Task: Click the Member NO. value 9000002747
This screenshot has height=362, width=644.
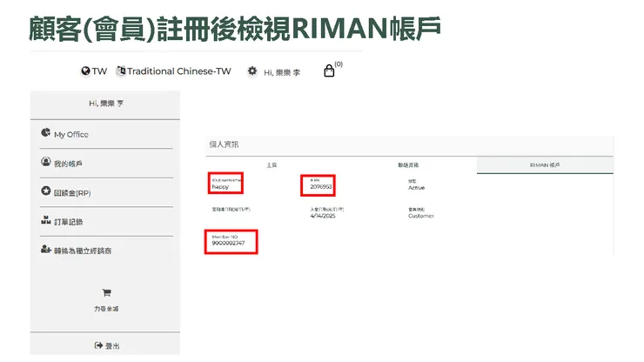Action: pos(228,244)
